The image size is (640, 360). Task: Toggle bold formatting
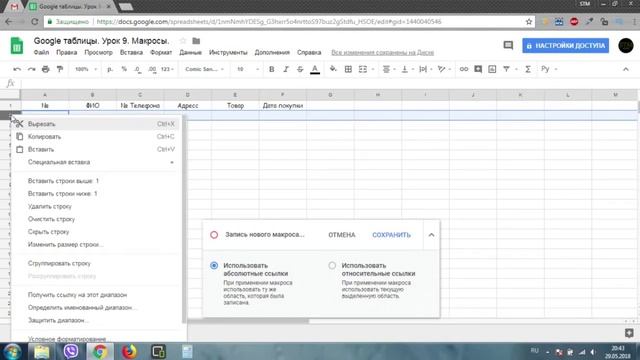pyautogui.click(x=271, y=69)
